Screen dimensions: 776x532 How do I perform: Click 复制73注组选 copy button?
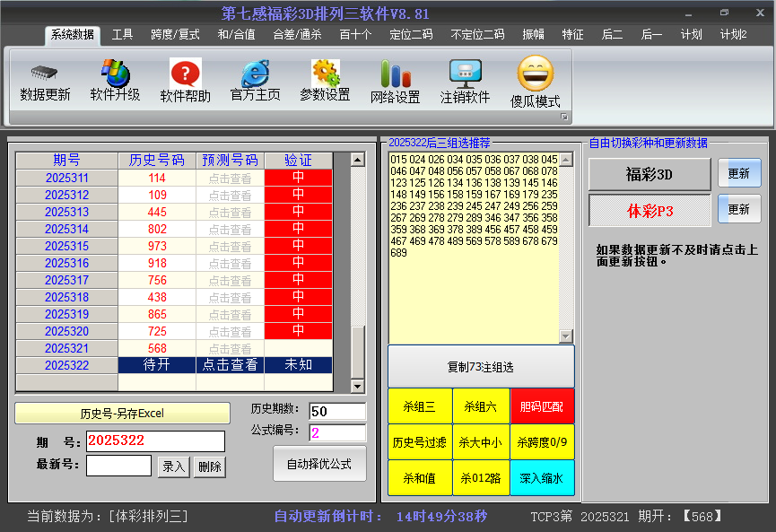coord(481,367)
